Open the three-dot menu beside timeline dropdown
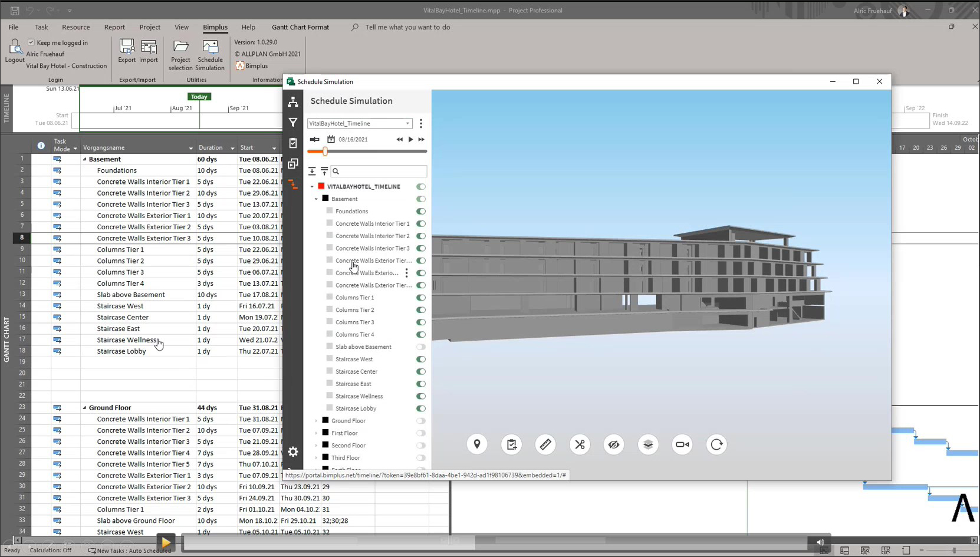Screen dimensions: 980x557 (x=420, y=123)
